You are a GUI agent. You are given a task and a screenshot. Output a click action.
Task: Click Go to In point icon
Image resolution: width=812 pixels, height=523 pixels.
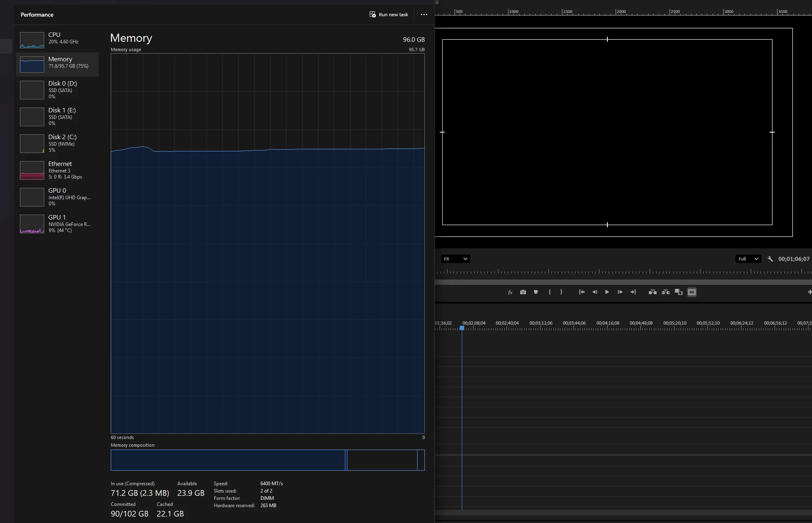[582, 292]
